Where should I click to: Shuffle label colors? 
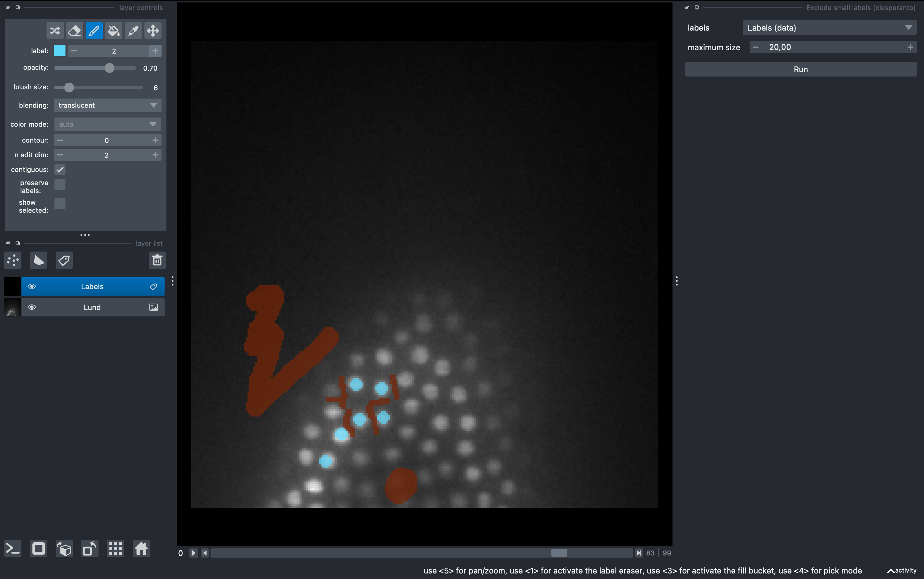point(55,31)
